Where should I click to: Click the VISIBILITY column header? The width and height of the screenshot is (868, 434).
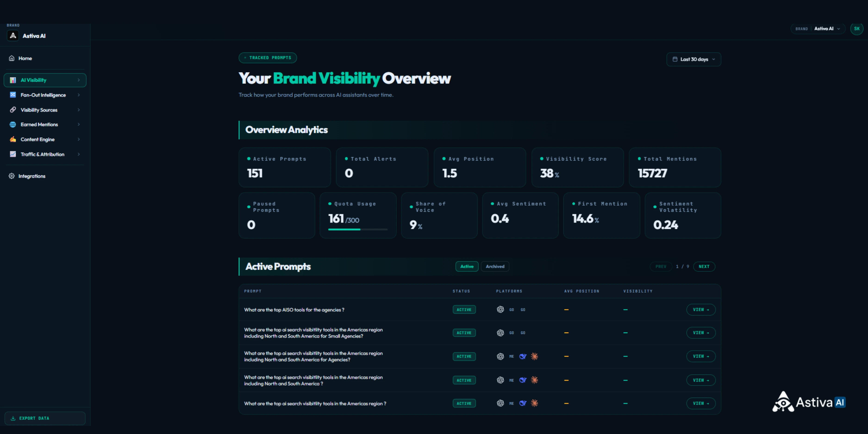click(637, 291)
